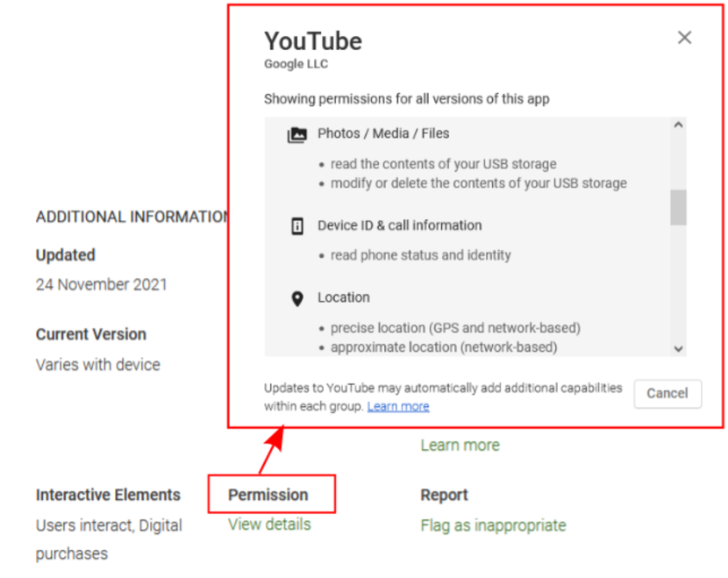Click 'approximate location (network-based)' line
728x578 pixels.
(x=444, y=347)
